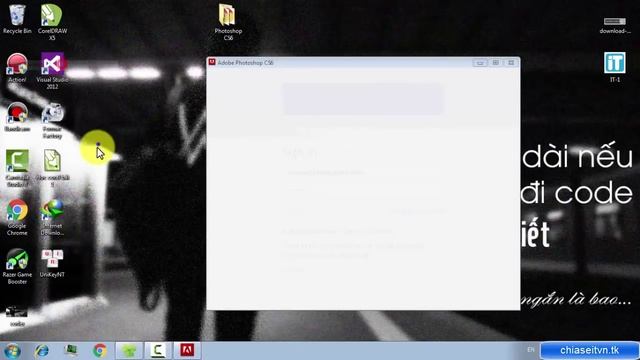Click the green monitor icon on taskbar
Image resolution: width=640 pixels, height=360 pixels.
71,351
